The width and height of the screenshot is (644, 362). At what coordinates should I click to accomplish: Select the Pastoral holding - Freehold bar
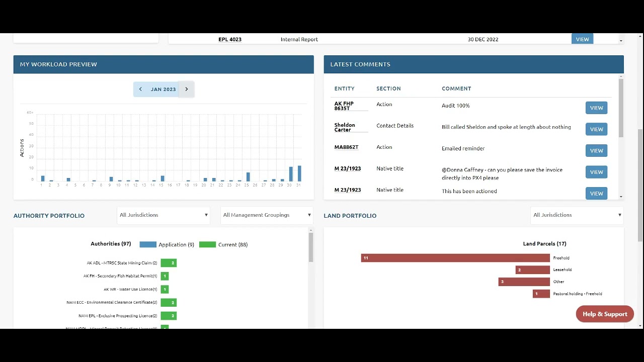coord(541,294)
